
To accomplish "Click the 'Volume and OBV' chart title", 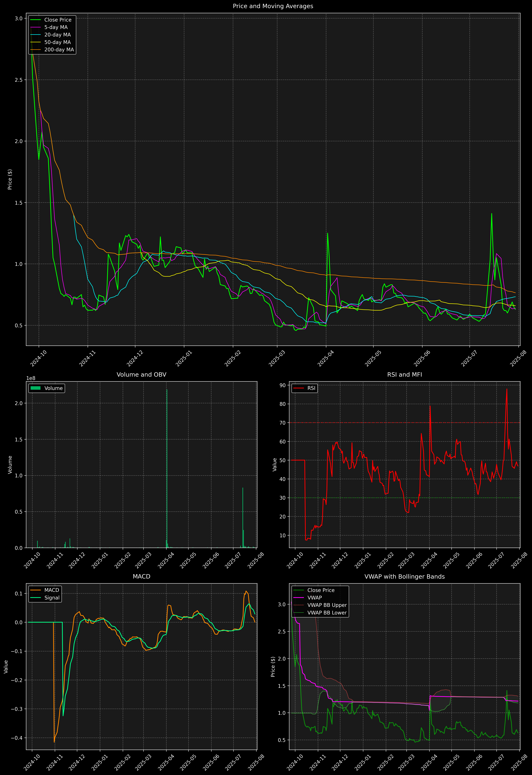I will [141, 374].
